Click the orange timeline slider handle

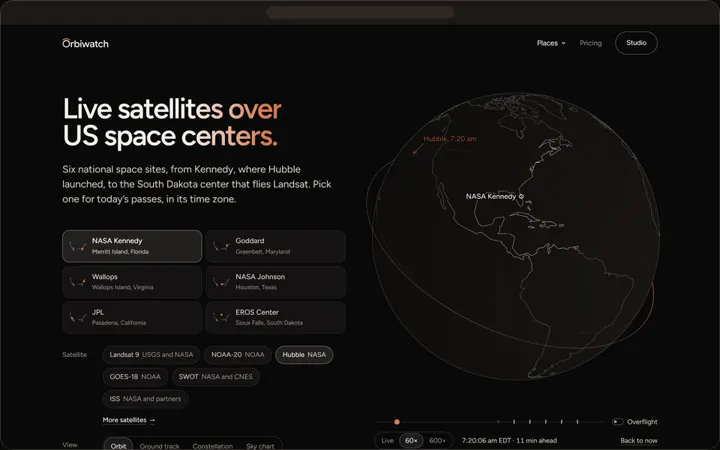[x=397, y=422]
